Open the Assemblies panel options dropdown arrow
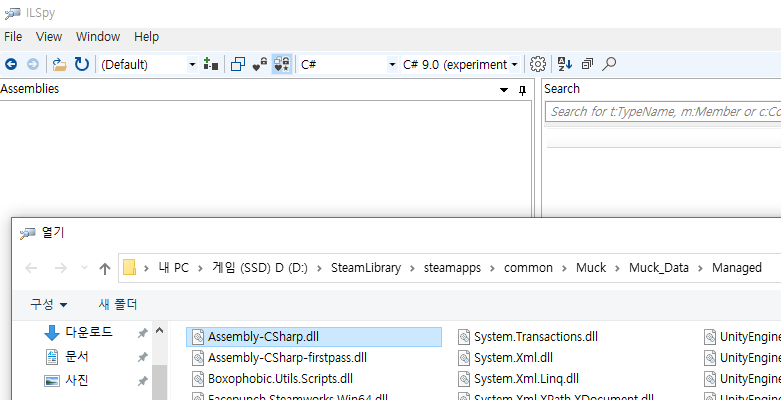Image resolution: width=781 pixels, height=400 pixels. click(504, 90)
